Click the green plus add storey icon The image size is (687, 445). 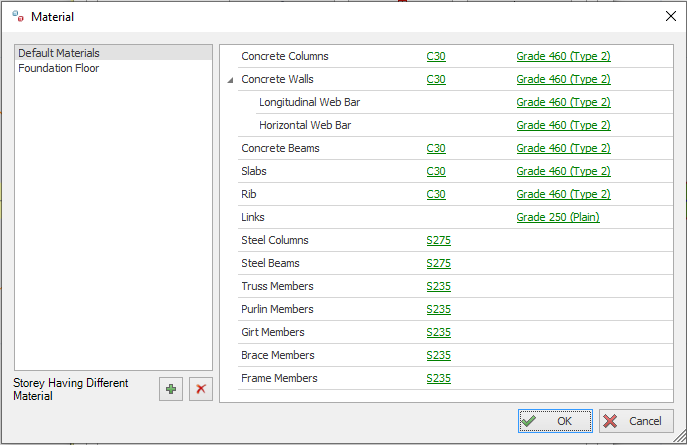click(172, 389)
